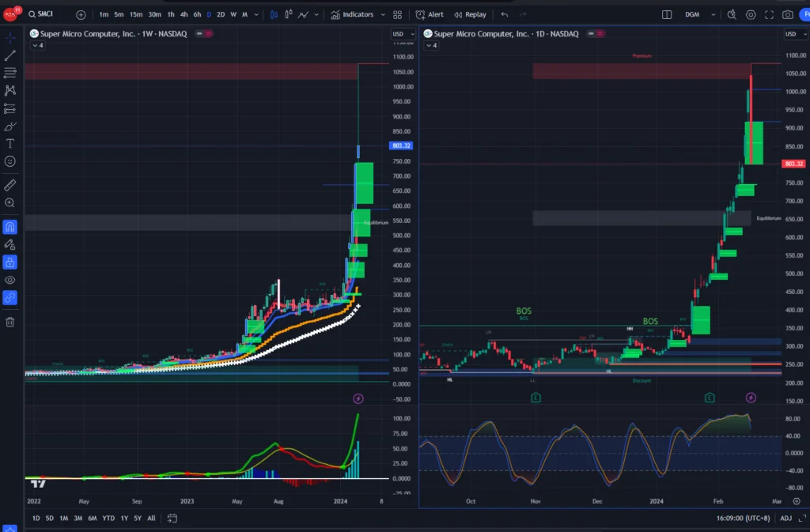The height and width of the screenshot is (532, 810).
Task: Toggle hide all drawings eye icon
Action: click(x=9, y=280)
